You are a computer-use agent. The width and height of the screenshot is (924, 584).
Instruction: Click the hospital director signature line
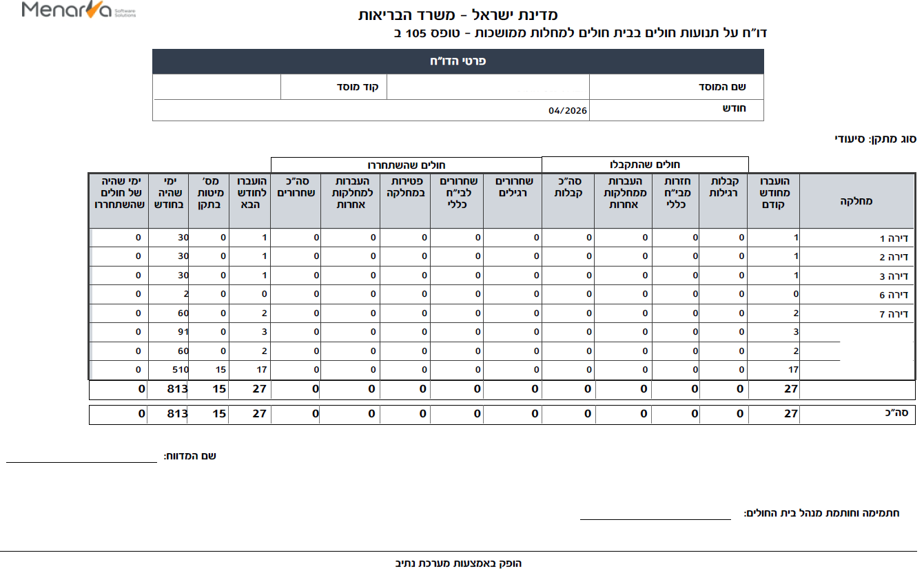pyautogui.click(x=655, y=519)
